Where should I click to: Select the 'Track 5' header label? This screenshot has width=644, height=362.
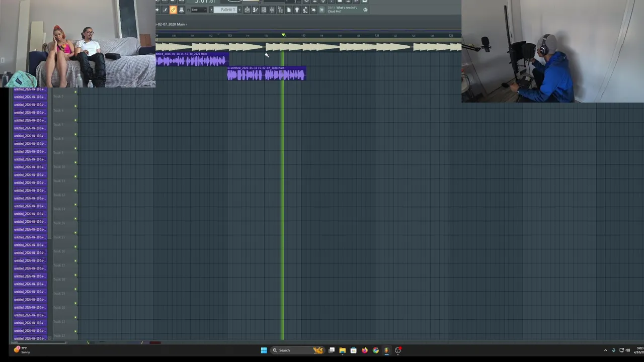58,96
